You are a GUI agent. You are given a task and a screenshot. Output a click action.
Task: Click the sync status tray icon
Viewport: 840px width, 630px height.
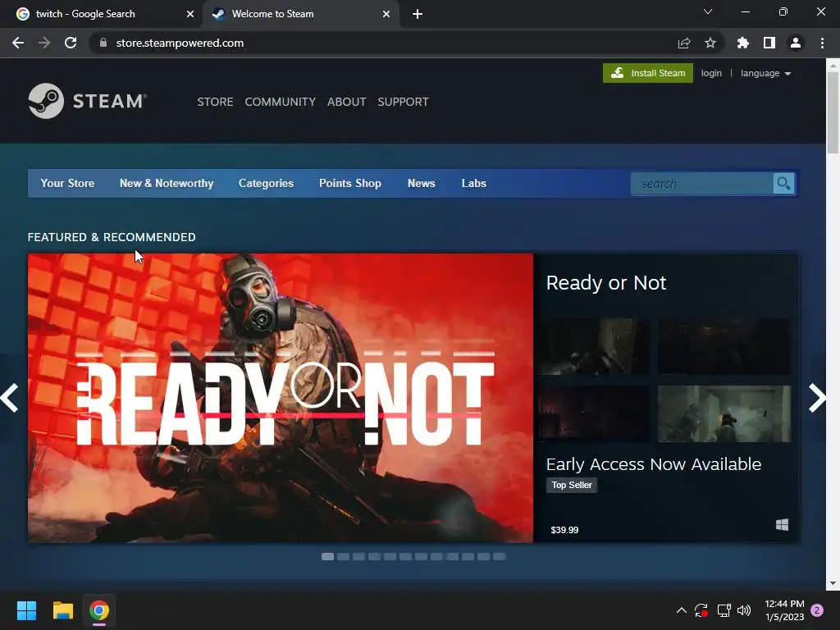pyautogui.click(x=701, y=610)
